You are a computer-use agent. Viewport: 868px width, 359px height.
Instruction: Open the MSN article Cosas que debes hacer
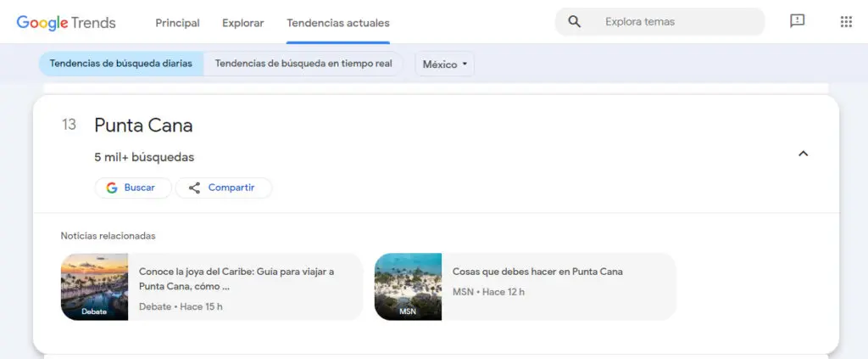[526, 287]
